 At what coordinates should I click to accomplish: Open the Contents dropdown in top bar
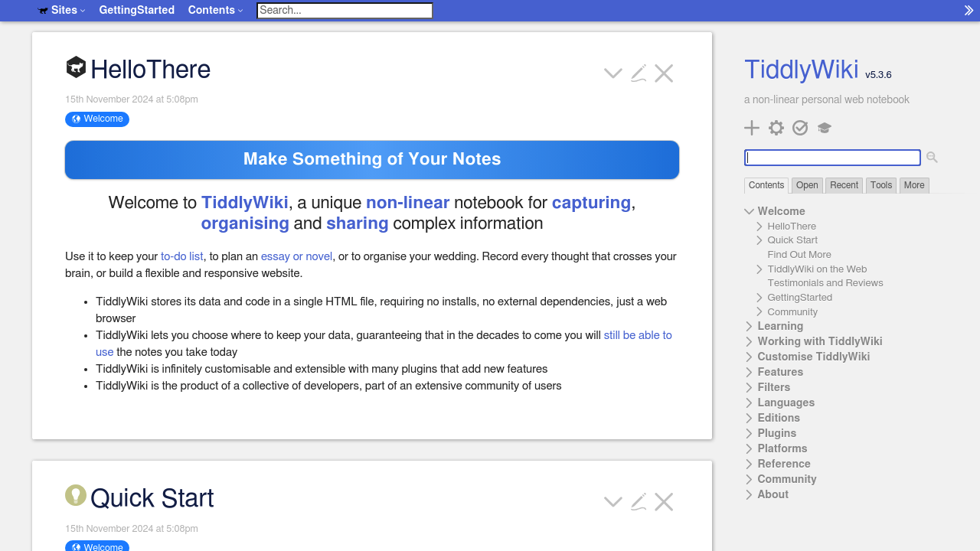(215, 10)
